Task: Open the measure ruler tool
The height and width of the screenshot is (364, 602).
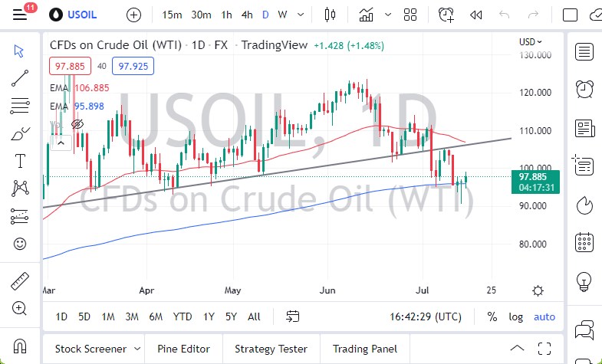Action: point(20,281)
